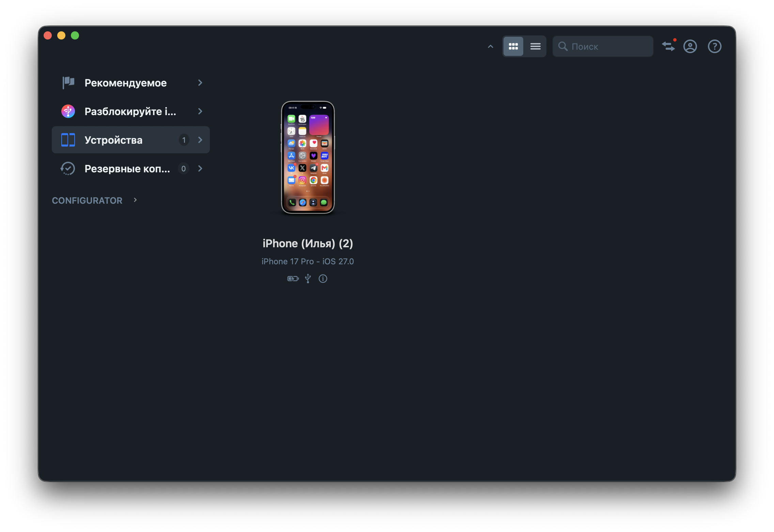Expand the Резервные копии chevron
The image size is (774, 532).
(x=200, y=169)
